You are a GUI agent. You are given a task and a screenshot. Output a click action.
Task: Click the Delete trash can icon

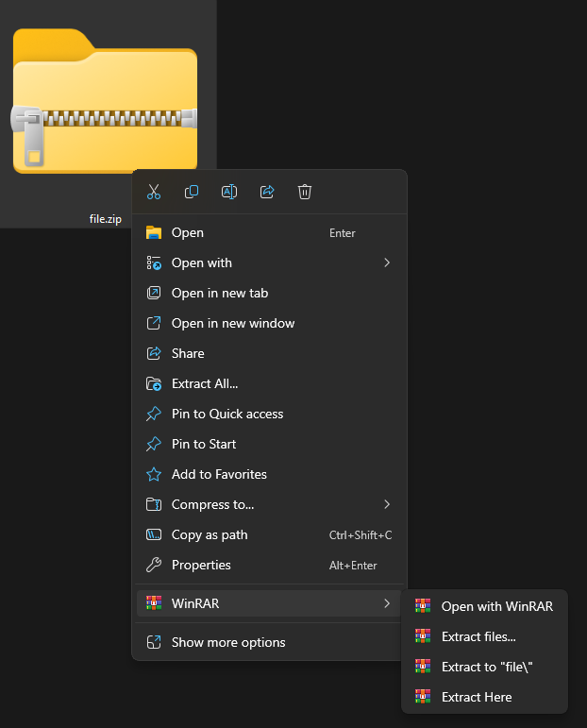click(305, 192)
